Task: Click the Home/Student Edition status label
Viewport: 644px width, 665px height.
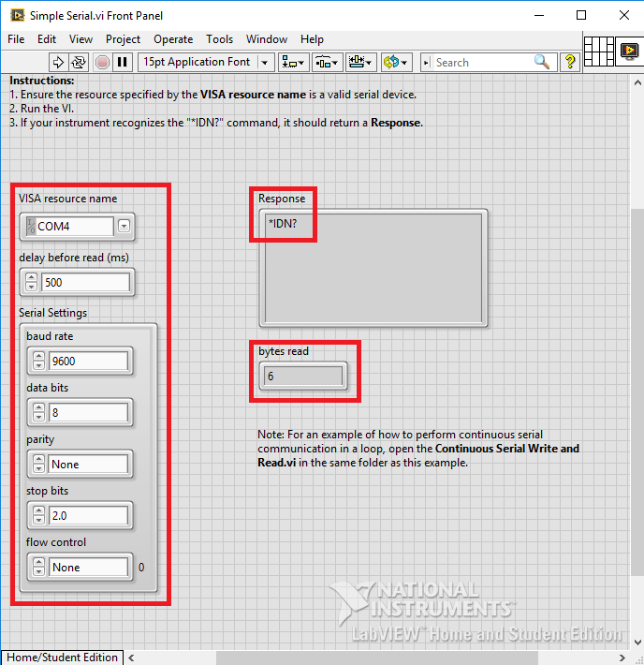Action: (x=63, y=658)
